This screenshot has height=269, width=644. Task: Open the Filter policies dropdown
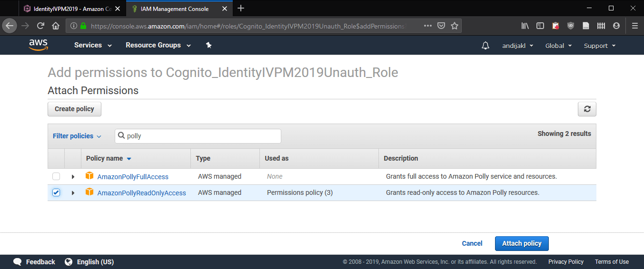pos(77,136)
